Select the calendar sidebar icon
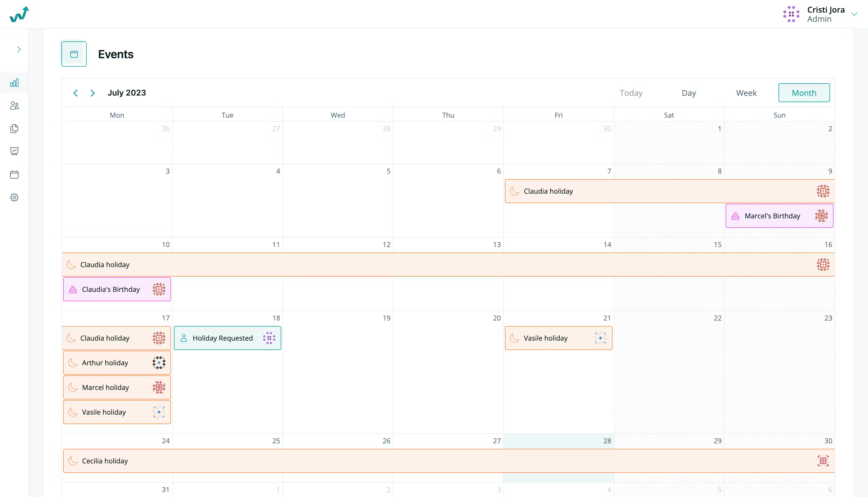The image size is (868, 497). (x=14, y=174)
